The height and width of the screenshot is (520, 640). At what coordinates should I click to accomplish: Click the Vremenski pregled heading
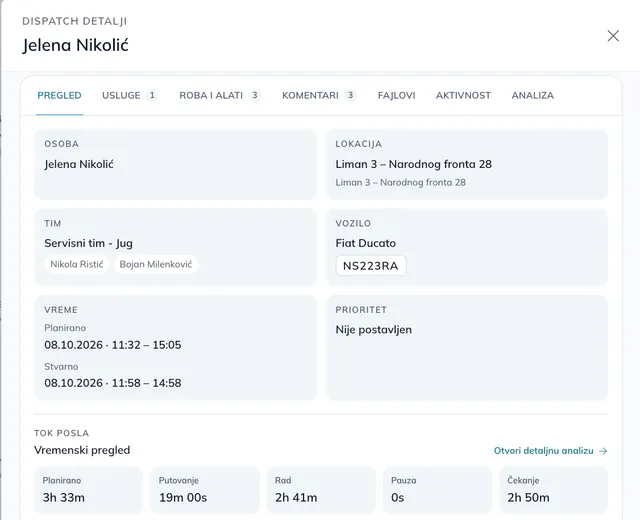coord(82,450)
